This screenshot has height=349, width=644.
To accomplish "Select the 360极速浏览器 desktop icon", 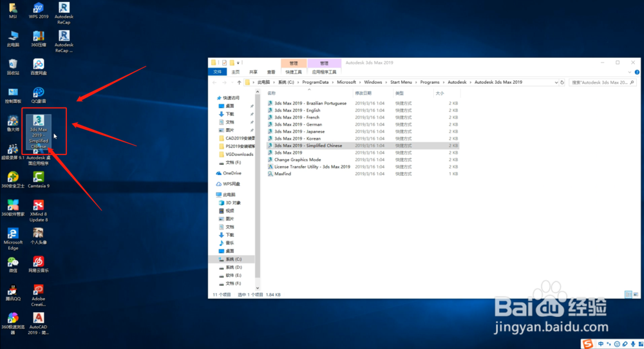I will (x=13, y=324).
